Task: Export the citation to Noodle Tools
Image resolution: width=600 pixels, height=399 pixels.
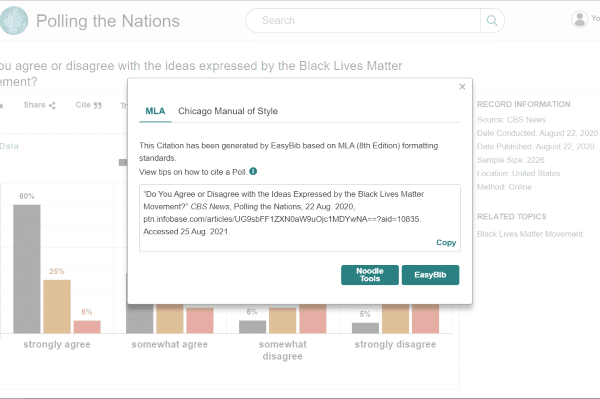Action: (370, 275)
